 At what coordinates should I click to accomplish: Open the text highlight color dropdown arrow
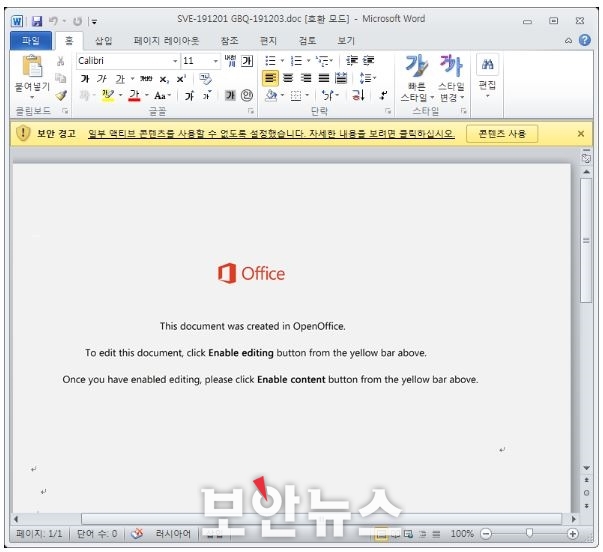[x=120, y=95]
